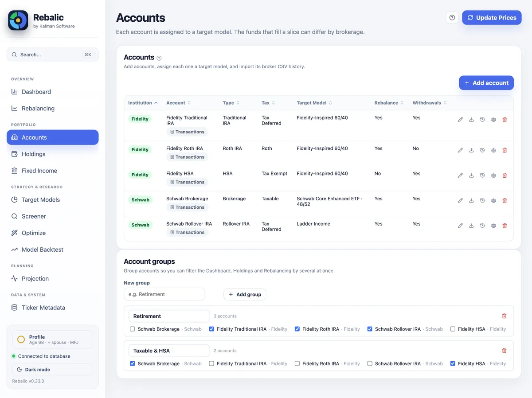Click balance scale icon for Fidelity Traditional IRA
The width and height of the screenshot is (532, 398).
pos(493,120)
